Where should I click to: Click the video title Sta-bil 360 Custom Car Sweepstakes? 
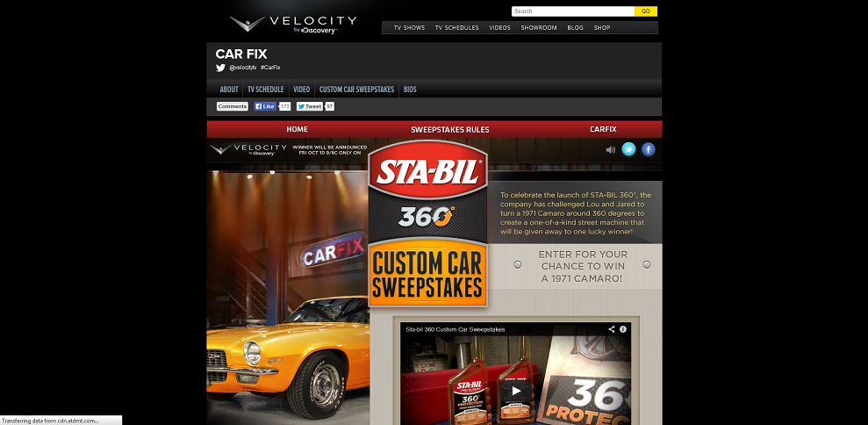coord(455,329)
